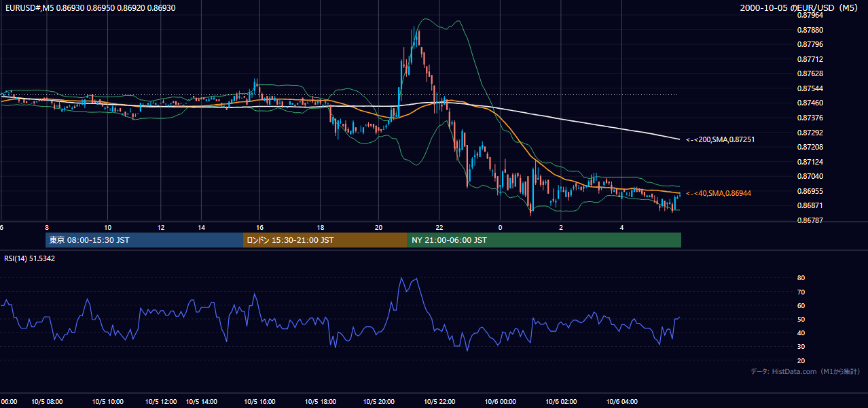Image resolution: width=868 pixels, height=408 pixels.
Task: Click the RSI scale value 40
Action: click(801, 333)
